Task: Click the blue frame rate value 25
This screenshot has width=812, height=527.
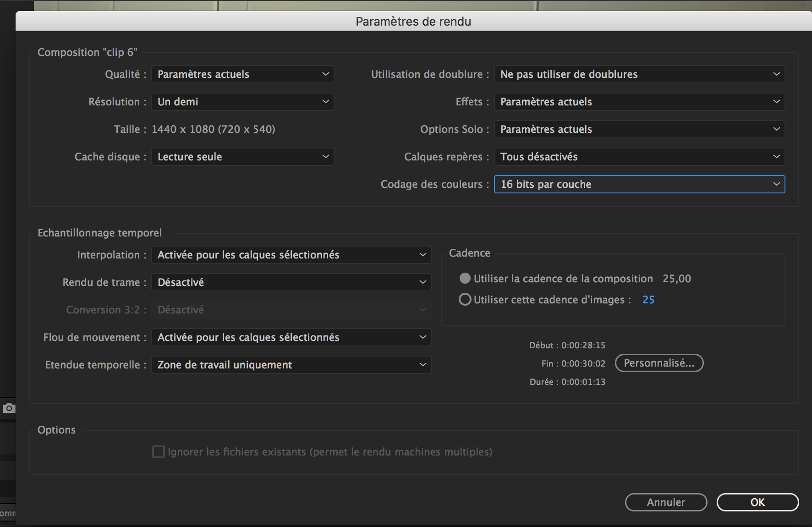Action: click(648, 300)
